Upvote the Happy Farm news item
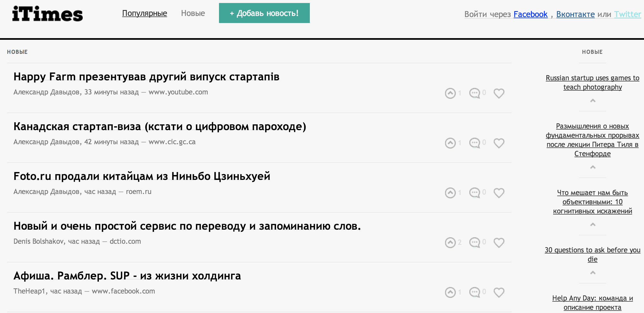This screenshot has height=313, width=644. (450, 93)
